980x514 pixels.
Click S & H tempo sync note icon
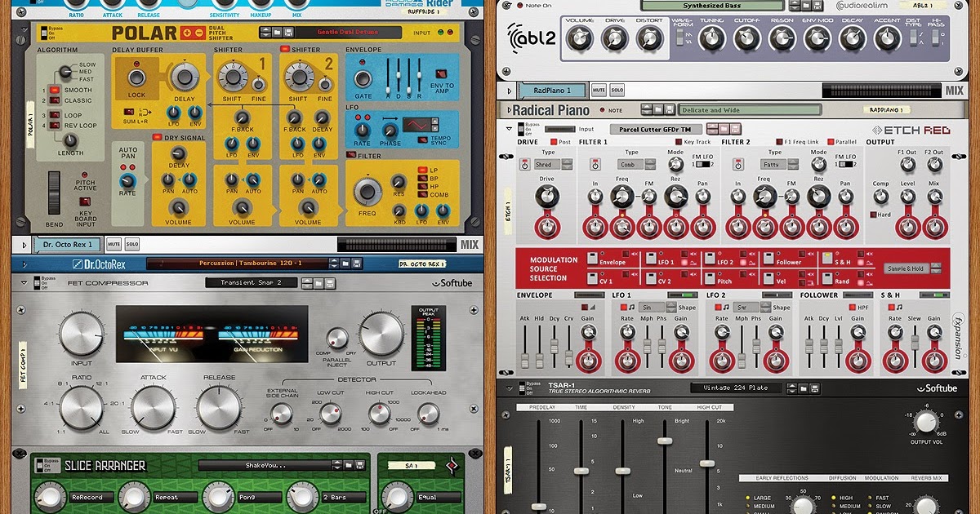[899, 307]
